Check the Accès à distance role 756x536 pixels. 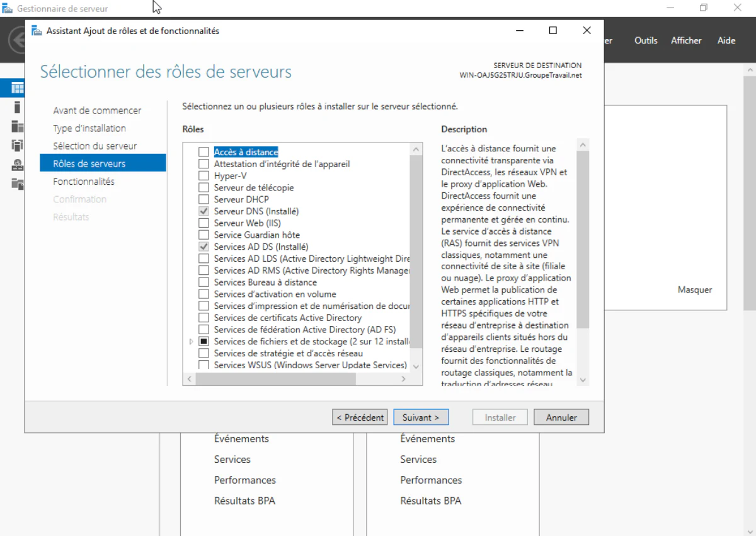[203, 152]
